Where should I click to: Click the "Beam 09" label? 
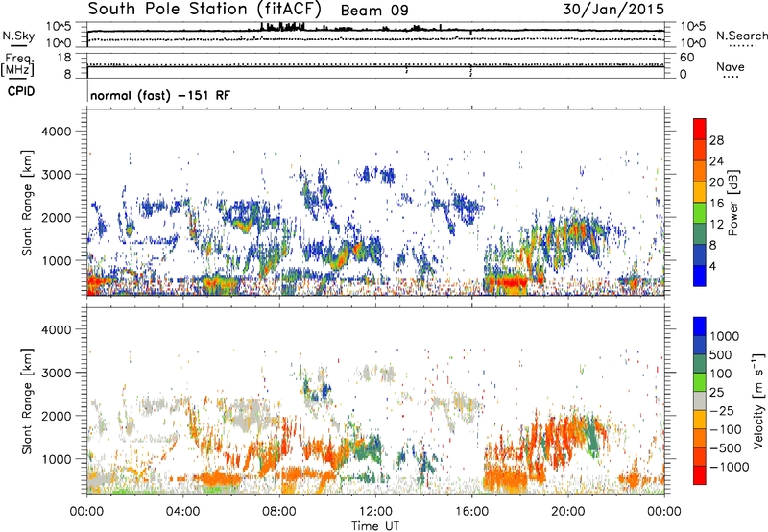(x=374, y=11)
